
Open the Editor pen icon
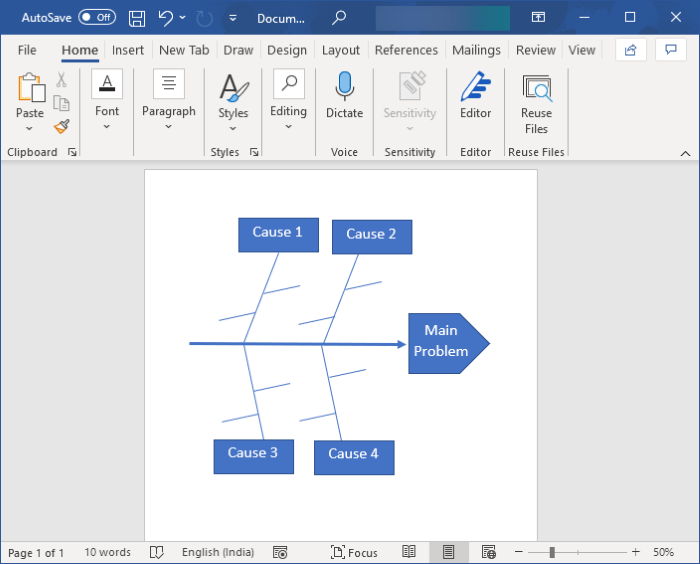(475, 96)
